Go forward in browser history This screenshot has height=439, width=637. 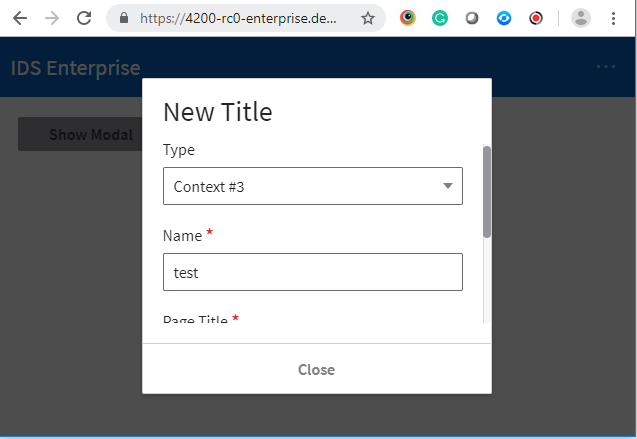point(52,18)
